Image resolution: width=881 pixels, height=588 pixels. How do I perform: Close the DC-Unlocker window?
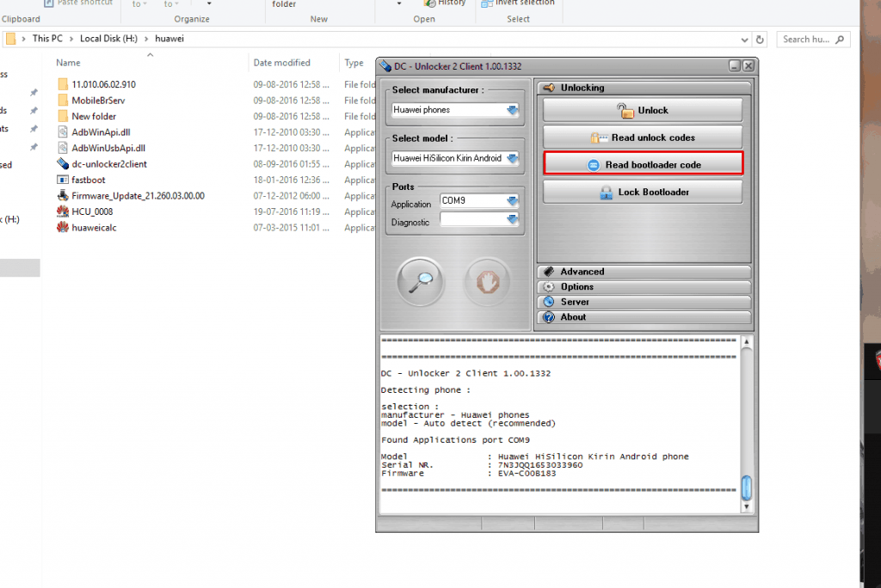coord(749,65)
